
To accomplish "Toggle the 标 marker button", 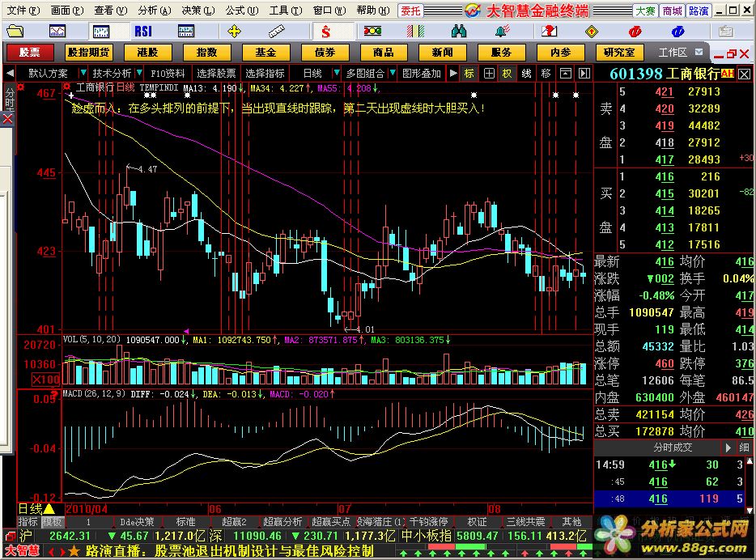I will (x=469, y=74).
